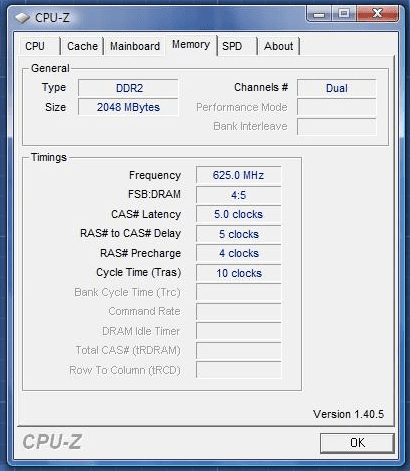Screen dimensions: 410x471
Task: Click the empty Performance Mode field
Action: point(337,107)
